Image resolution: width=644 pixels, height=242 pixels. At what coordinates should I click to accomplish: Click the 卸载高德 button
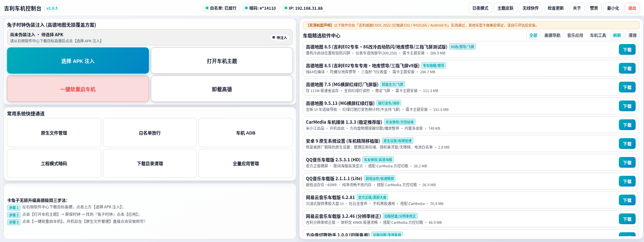(x=222, y=89)
